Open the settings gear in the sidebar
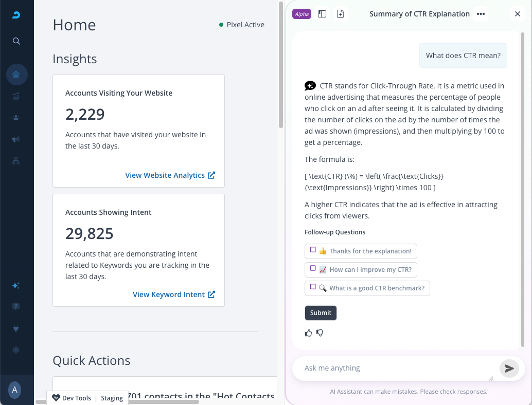532x405 pixels. [x=16, y=350]
